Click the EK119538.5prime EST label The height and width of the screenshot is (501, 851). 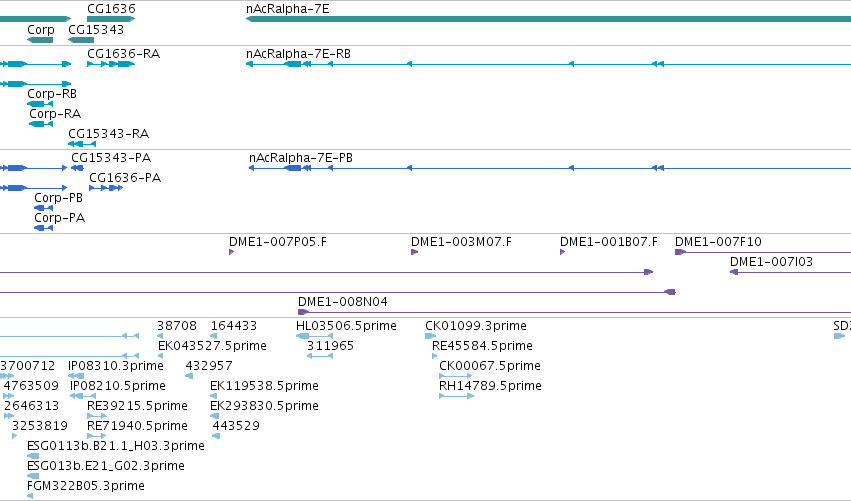click(x=264, y=386)
